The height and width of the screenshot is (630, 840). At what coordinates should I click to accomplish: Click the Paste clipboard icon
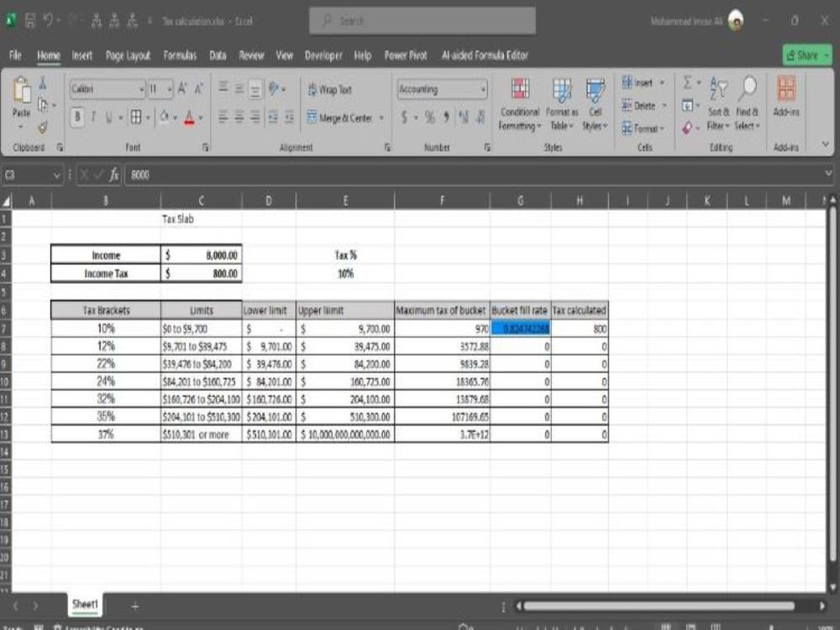pos(22,90)
